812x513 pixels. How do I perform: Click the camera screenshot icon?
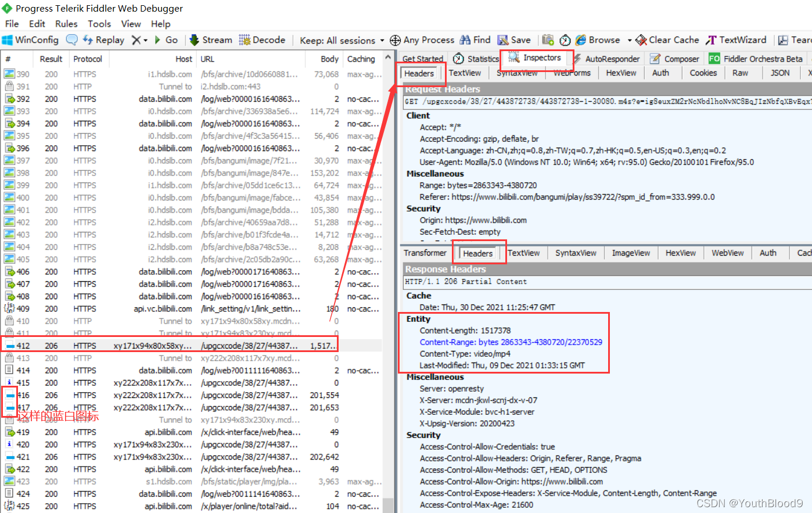point(548,40)
